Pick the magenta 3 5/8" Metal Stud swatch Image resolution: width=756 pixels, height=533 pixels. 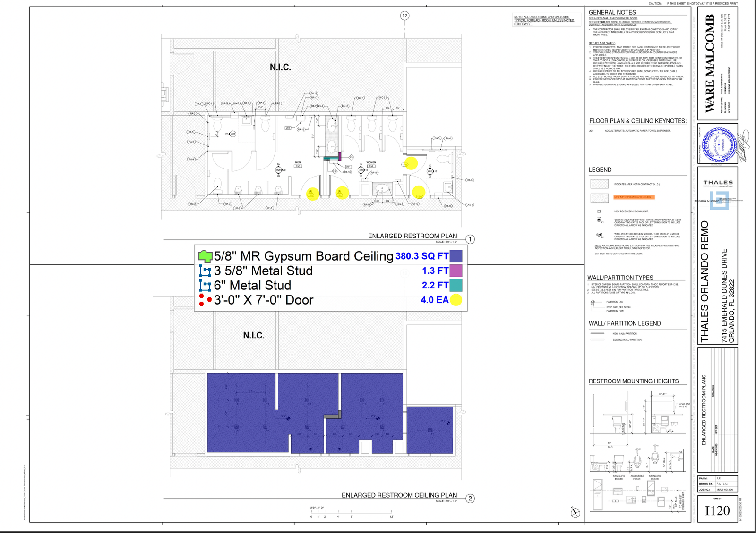click(x=456, y=271)
